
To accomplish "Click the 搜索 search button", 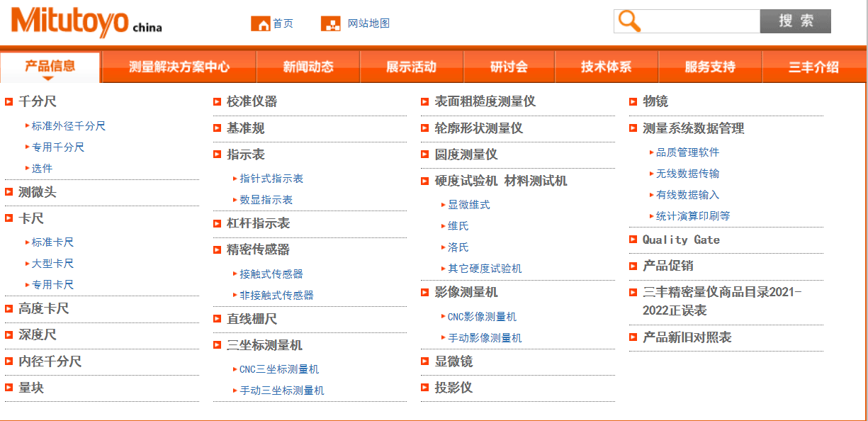I will click(x=796, y=21).
